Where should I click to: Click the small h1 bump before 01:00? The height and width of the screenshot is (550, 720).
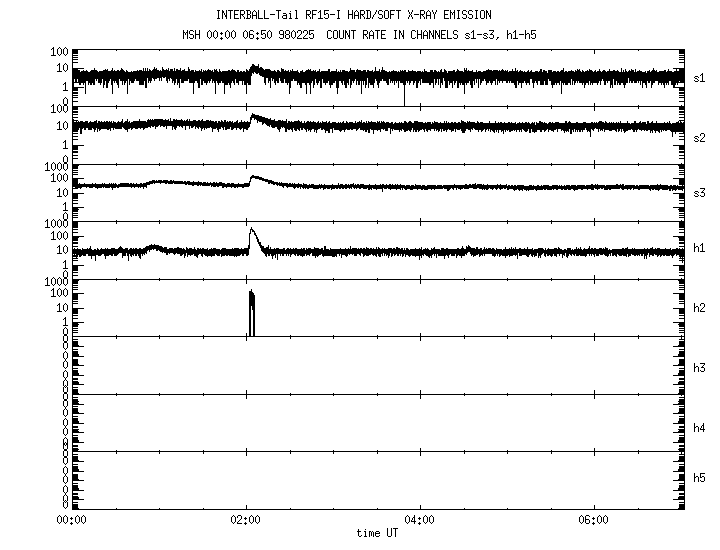pos(153,246)
